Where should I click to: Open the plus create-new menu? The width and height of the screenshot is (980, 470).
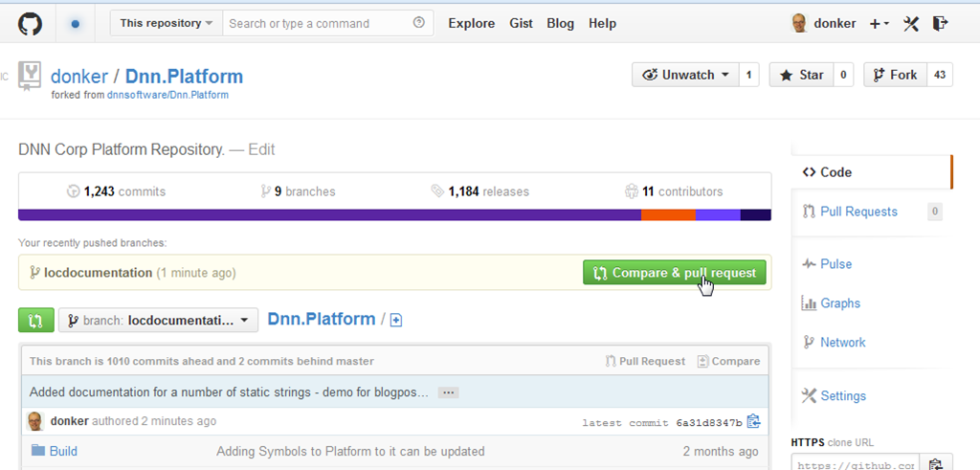coord(879,24)
